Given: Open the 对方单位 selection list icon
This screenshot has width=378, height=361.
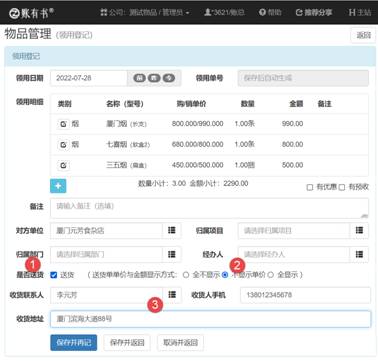Looking at the screenshot, I should (x=172, y=230).
